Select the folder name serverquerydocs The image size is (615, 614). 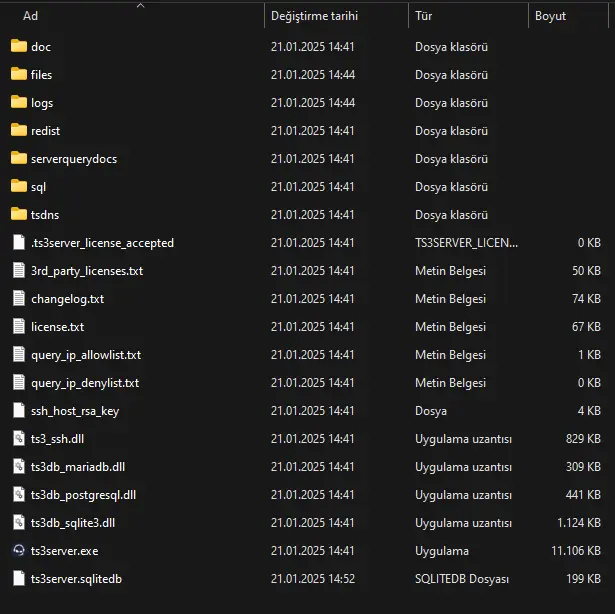point(74,159)
